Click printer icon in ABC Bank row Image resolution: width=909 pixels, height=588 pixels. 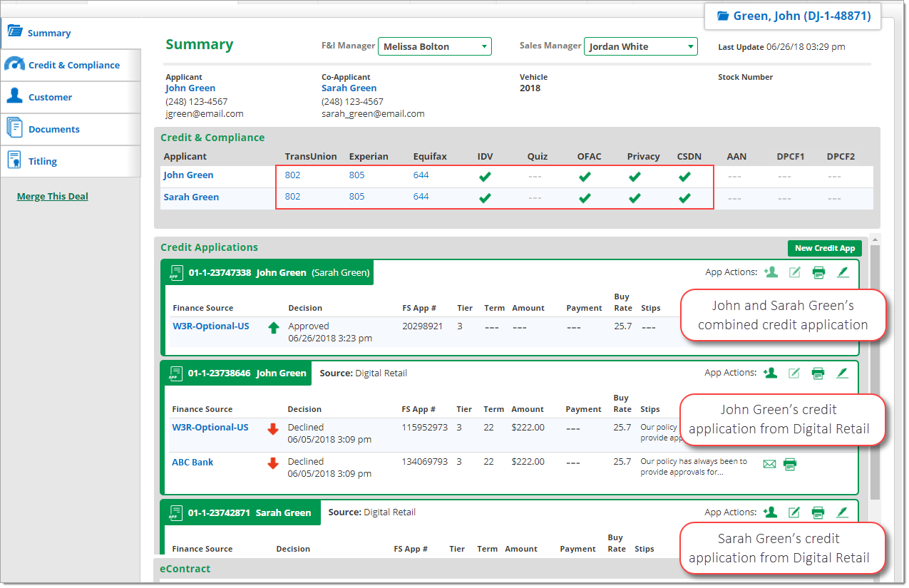[x=790, y=464]
